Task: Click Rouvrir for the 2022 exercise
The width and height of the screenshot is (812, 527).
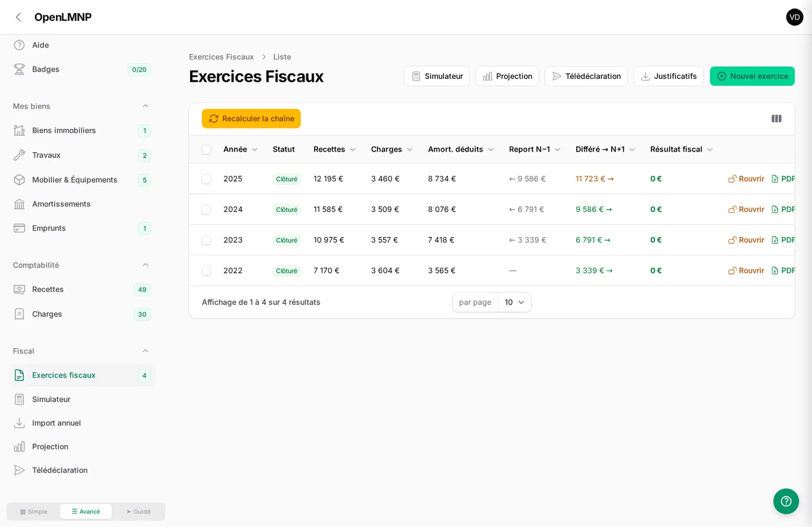Action: 746,271
